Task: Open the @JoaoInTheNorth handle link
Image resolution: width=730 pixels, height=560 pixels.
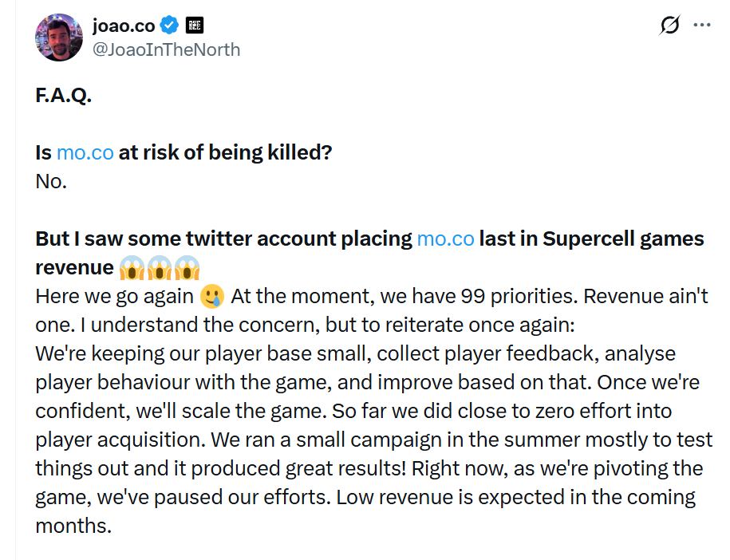Action: click(x=166, y=49)
